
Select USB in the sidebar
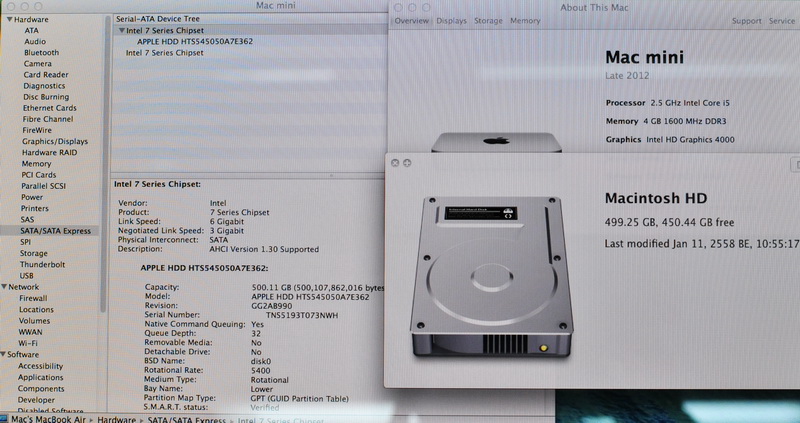[27, 276]
